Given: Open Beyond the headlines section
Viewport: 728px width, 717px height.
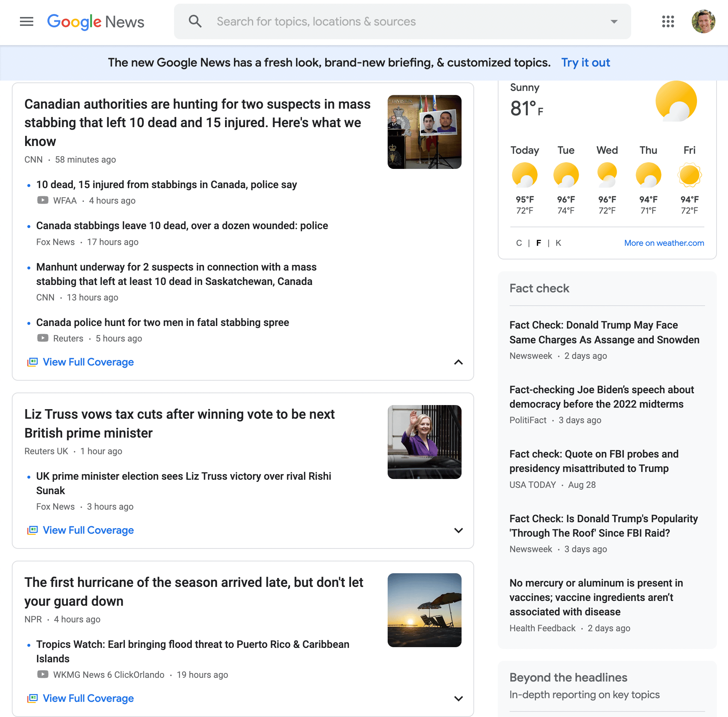Looking at the screenshot, I should tap(568, 677).
